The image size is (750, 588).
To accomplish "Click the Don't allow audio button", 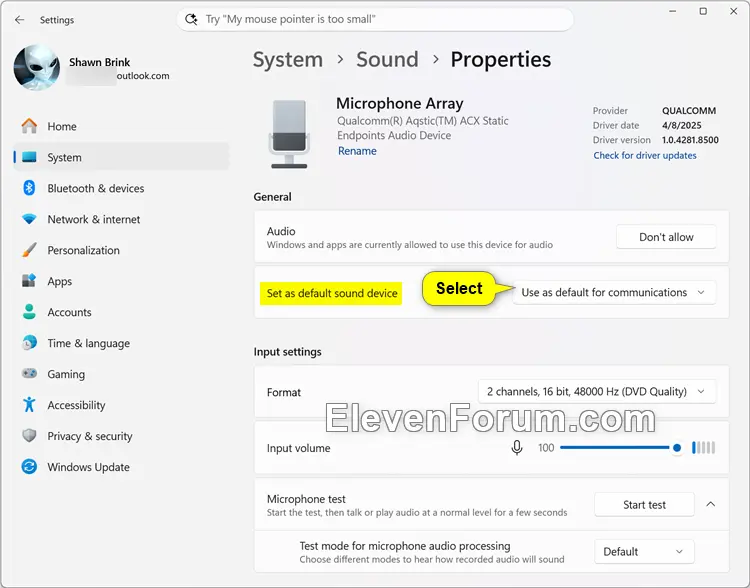I will tap(666, 237).
